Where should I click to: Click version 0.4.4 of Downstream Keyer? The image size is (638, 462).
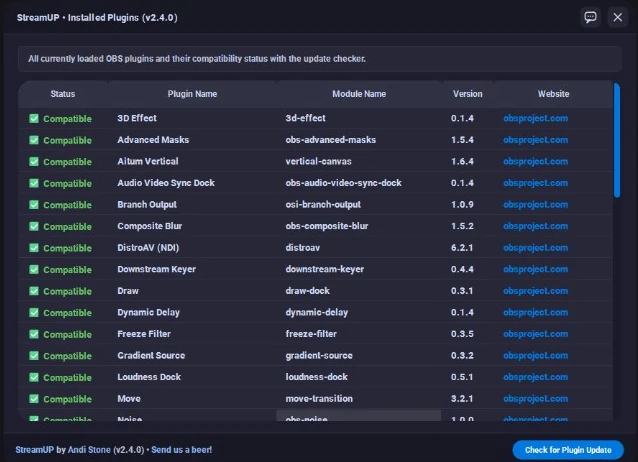(x=462, y=269)
